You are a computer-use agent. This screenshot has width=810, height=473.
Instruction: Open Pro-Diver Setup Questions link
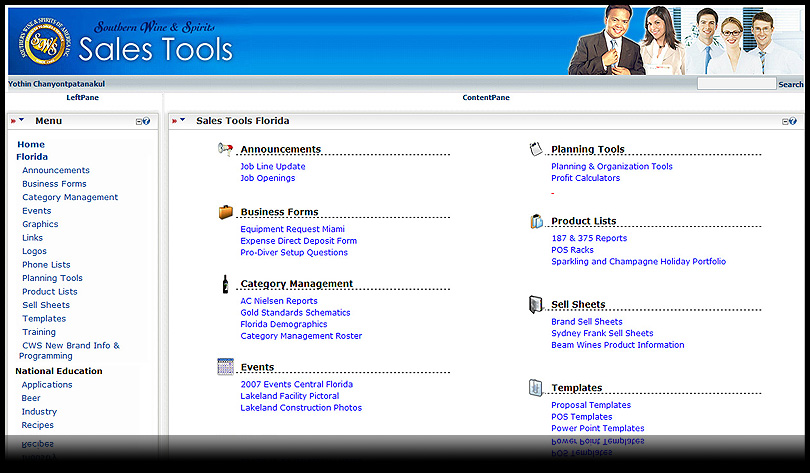(294, 253)
